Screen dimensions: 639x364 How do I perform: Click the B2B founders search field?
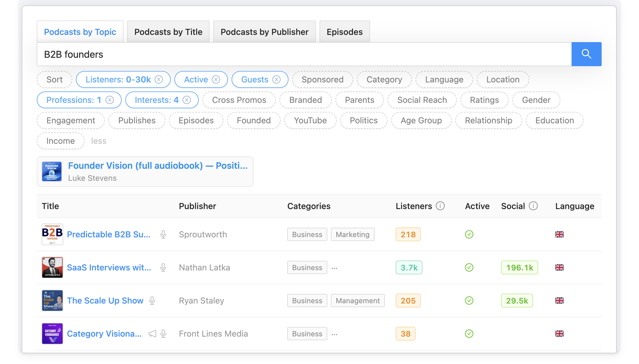[x=304, y=54]
